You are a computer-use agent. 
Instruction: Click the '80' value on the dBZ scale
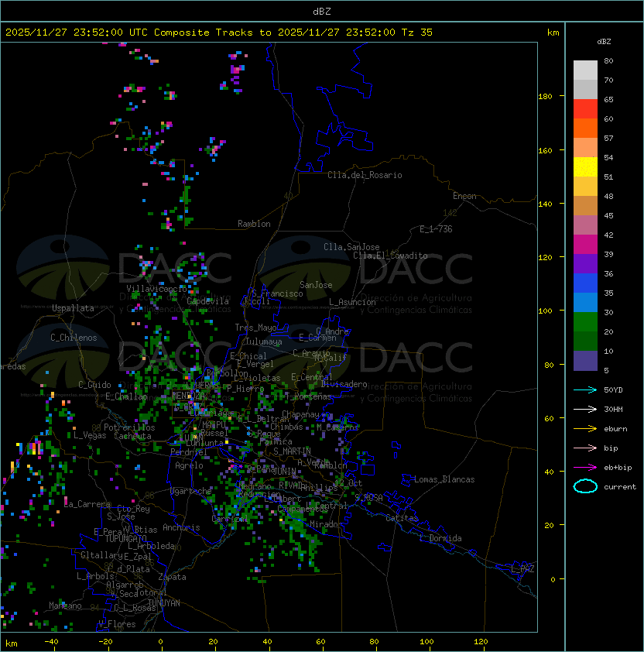pyautogui.click(x=608, y=60)
